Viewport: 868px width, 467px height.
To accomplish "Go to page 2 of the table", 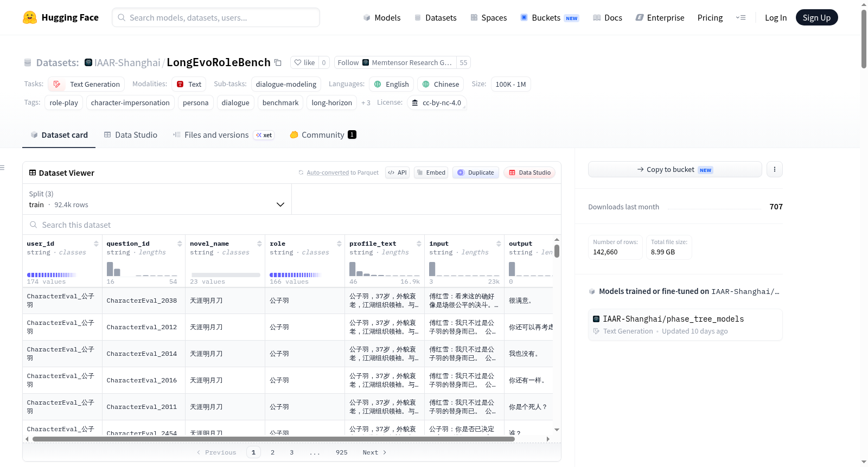I will click(272, 452).
